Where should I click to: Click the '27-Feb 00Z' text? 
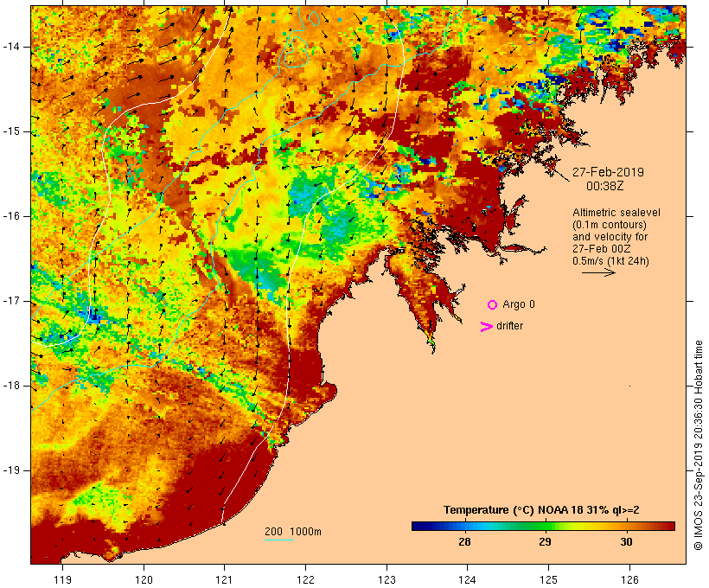(602, 249)
